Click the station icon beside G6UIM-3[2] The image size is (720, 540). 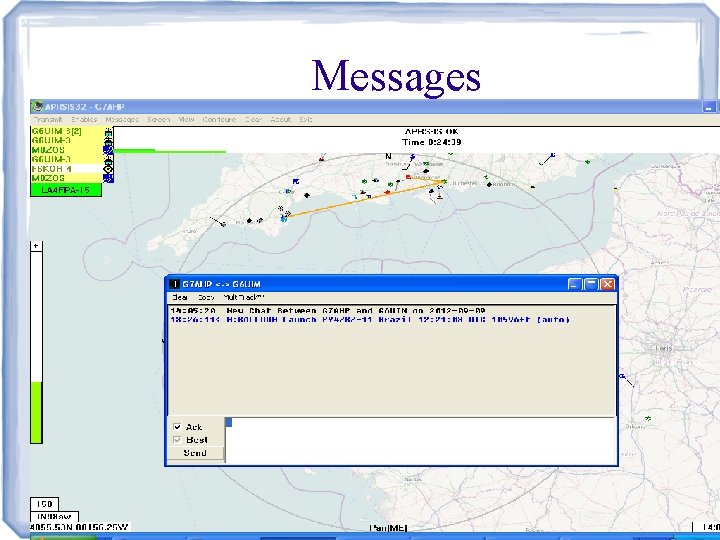(108, 131)
